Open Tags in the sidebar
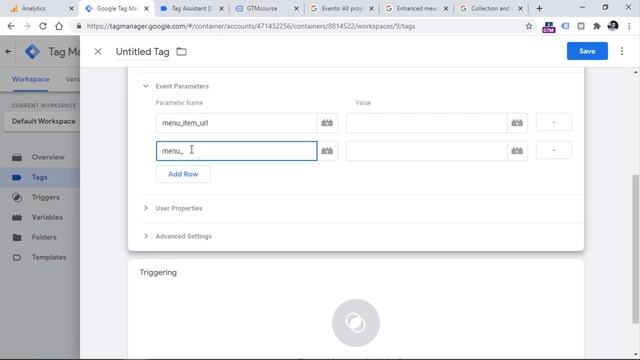The width and height of the screenshot is (640, 360). (40, 177)
